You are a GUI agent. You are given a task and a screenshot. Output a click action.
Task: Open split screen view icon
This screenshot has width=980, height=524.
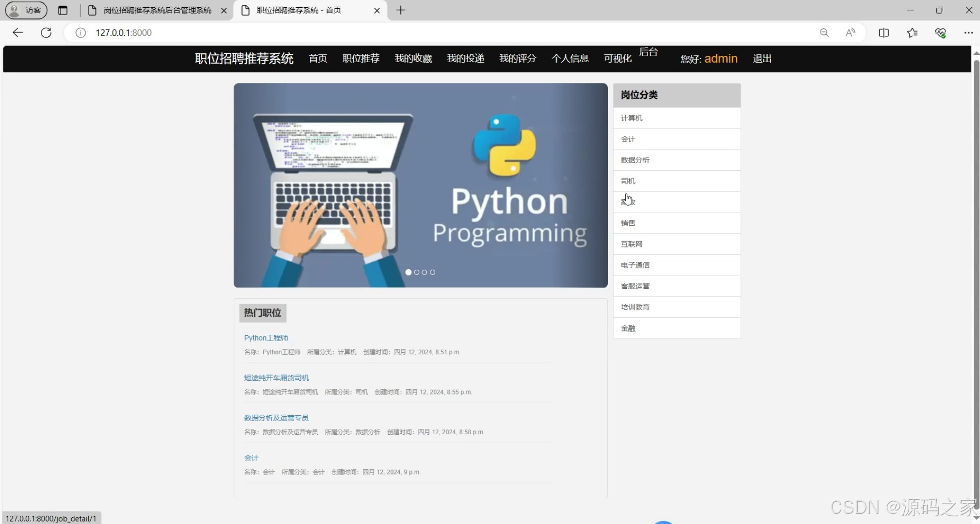pyautogui.click(x=883, y=33)
